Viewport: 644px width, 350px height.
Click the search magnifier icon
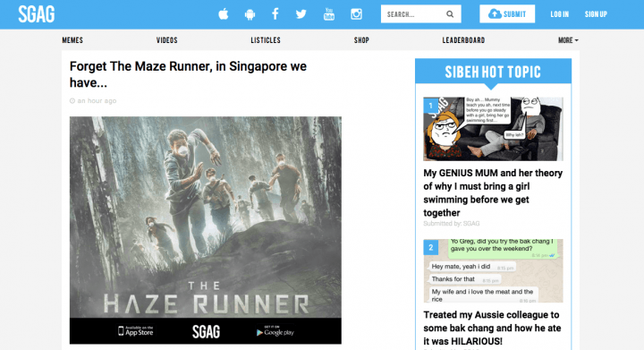coord(450,14)
